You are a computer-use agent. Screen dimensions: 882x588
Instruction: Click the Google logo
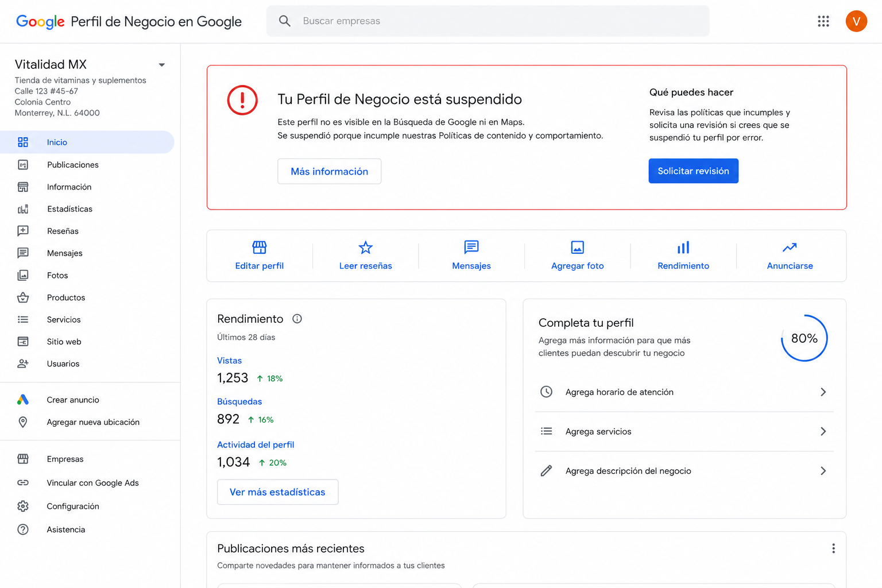click(x=40, y=22)
